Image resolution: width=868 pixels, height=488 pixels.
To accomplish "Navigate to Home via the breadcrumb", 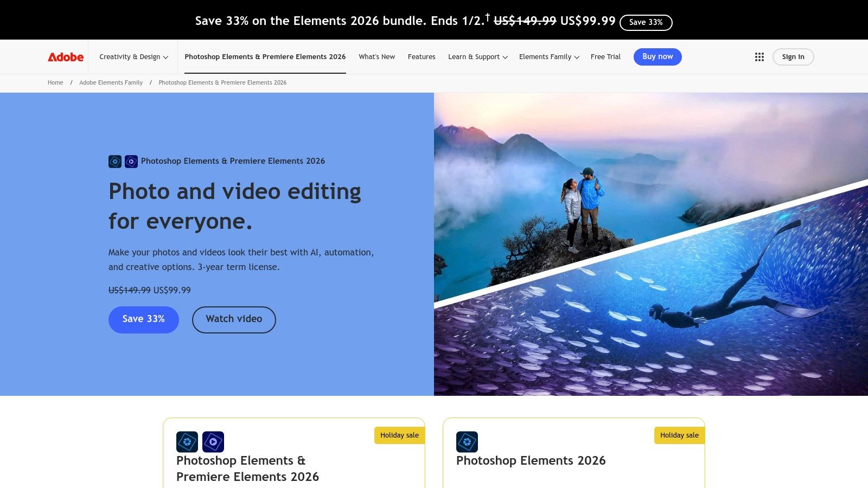I will coord(55,82).
